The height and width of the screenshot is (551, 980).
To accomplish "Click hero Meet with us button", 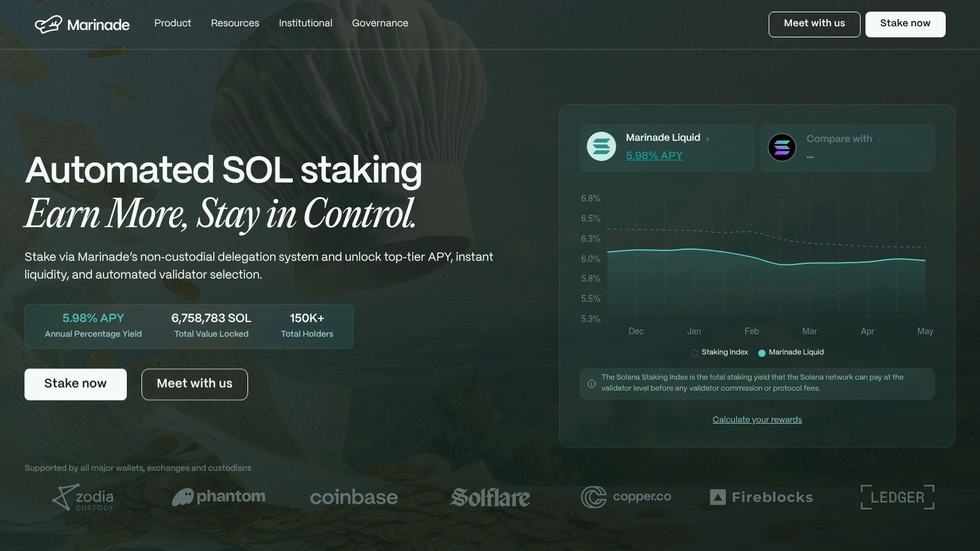I will tap(195, 384).
